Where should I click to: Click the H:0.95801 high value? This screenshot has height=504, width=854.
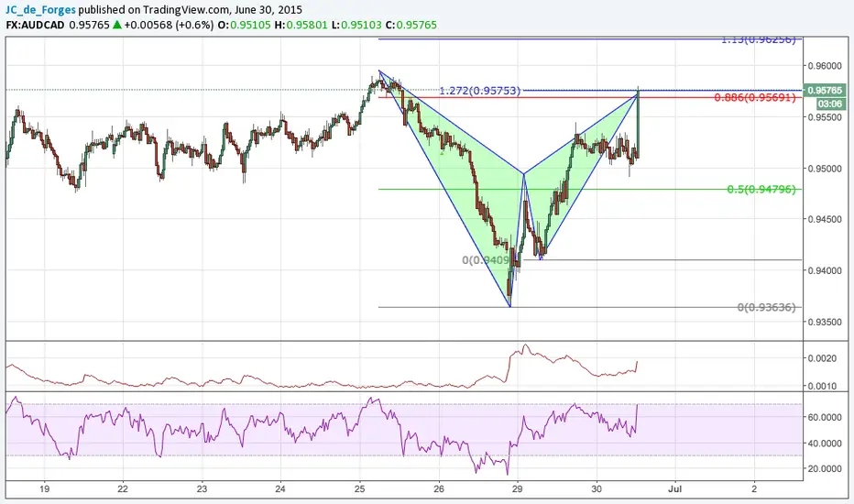pos(301,25)
